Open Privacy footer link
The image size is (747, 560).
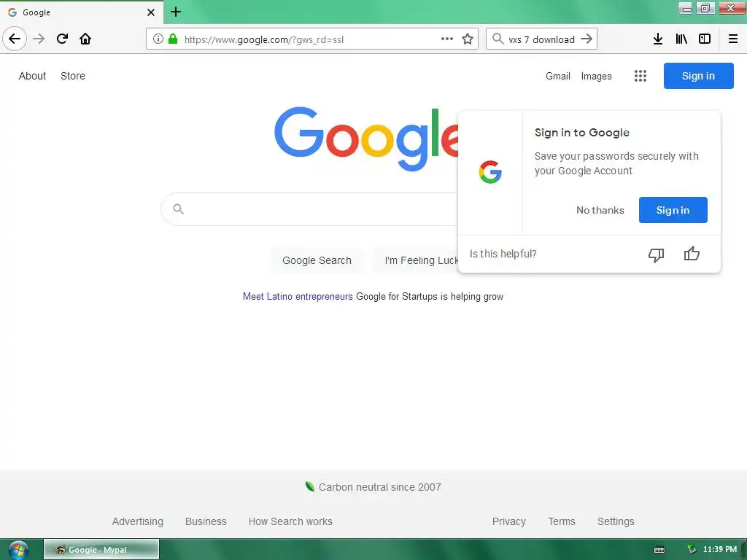coord(508,521)
